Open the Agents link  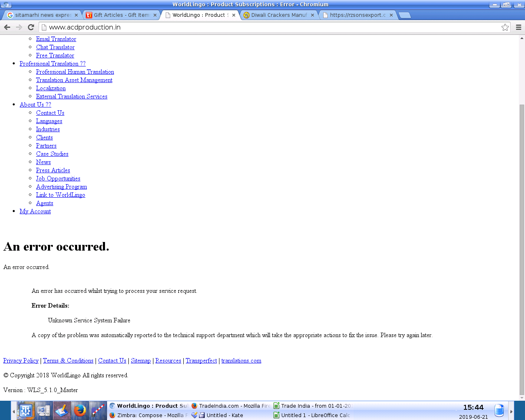tap(45, 203)
